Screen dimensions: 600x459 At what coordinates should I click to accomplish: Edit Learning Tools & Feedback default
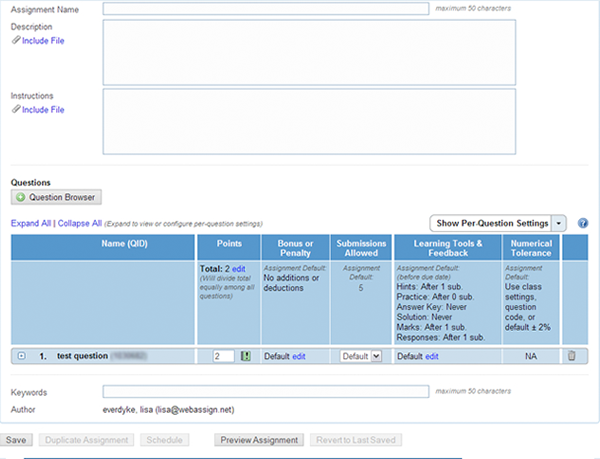[432, 356]
